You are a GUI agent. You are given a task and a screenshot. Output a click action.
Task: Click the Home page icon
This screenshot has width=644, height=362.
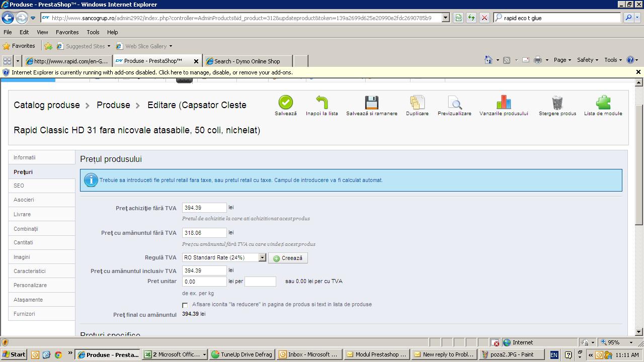click(x=488, y=60)
